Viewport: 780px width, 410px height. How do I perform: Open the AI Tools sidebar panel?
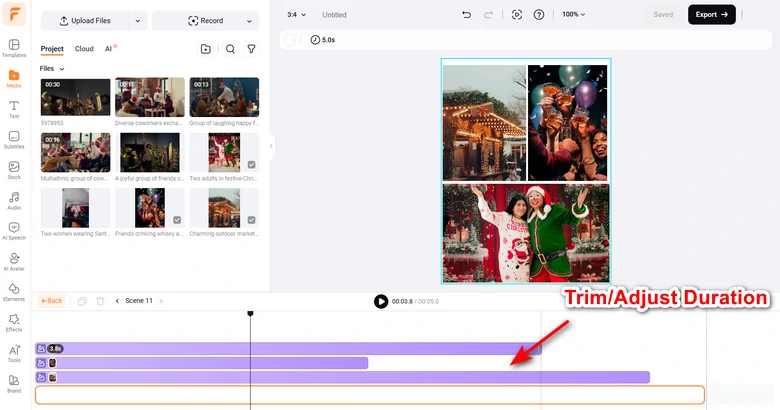pos(14,353)
